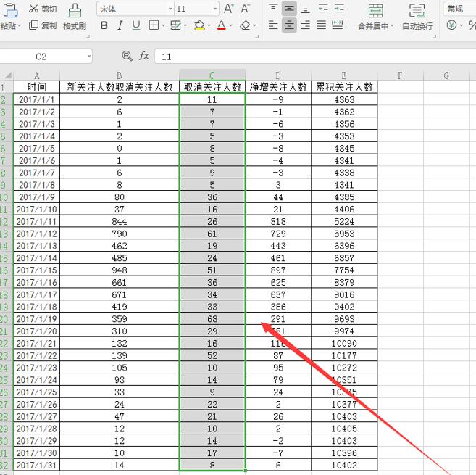Select row 12 header
This screenshot has width=476, height=475.
[5, 221]
